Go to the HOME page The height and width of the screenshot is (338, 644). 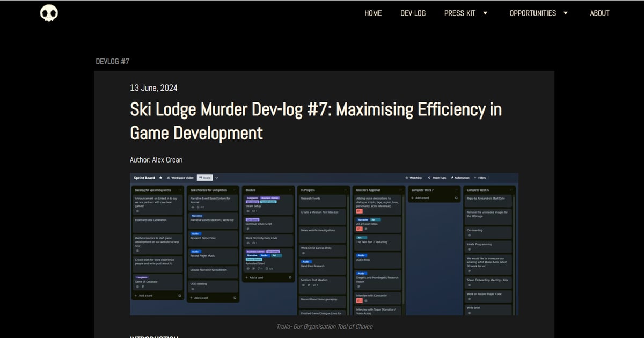tap(373, 13)
